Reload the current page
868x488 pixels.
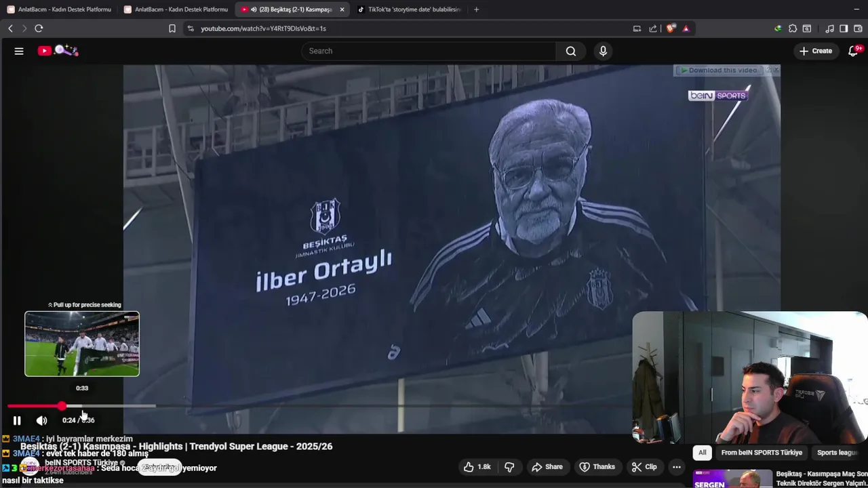[39, 28]
